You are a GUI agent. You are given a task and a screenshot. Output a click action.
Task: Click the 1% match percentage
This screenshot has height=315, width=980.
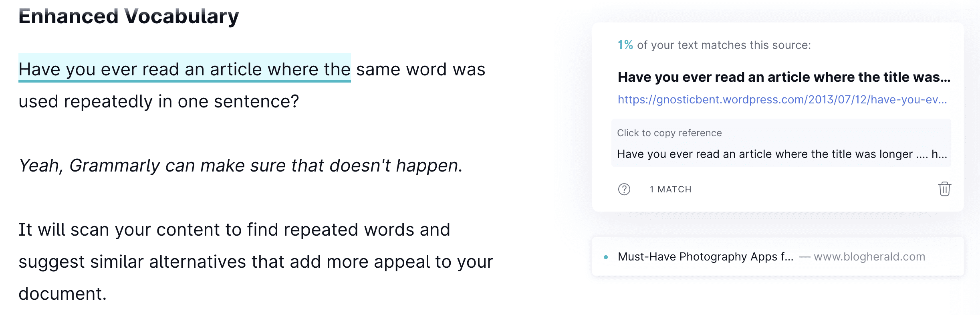tap(625, 45)
